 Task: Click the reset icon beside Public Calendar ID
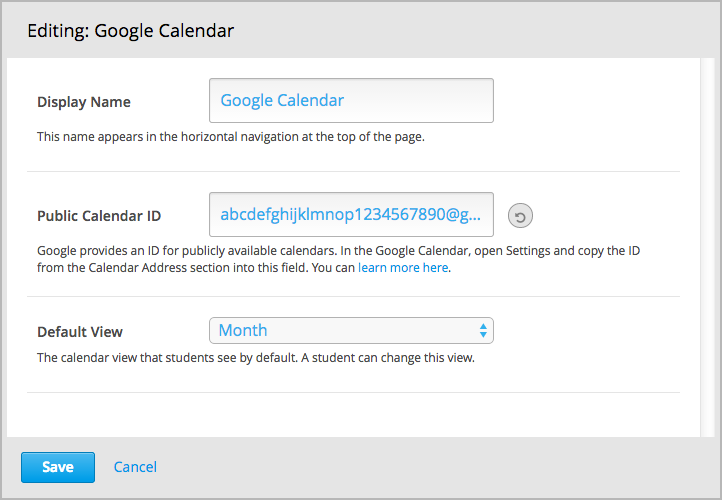520,215
